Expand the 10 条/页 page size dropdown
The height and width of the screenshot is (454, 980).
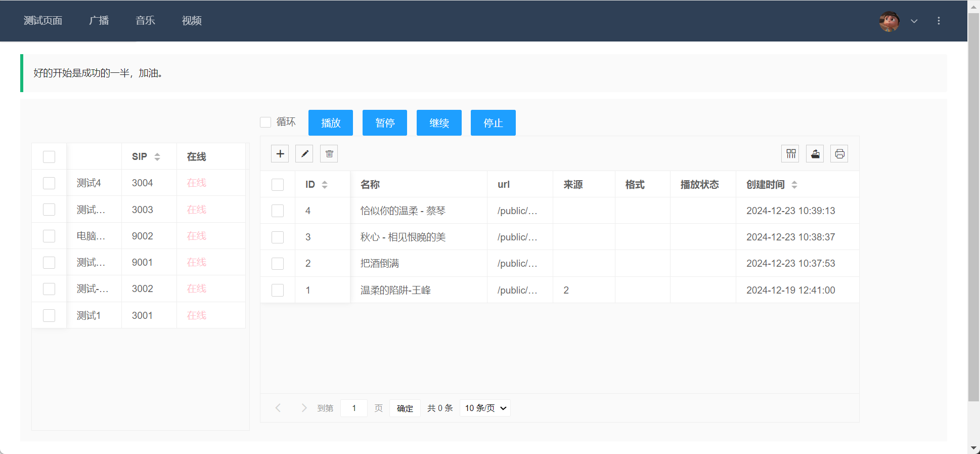point(485,408)
